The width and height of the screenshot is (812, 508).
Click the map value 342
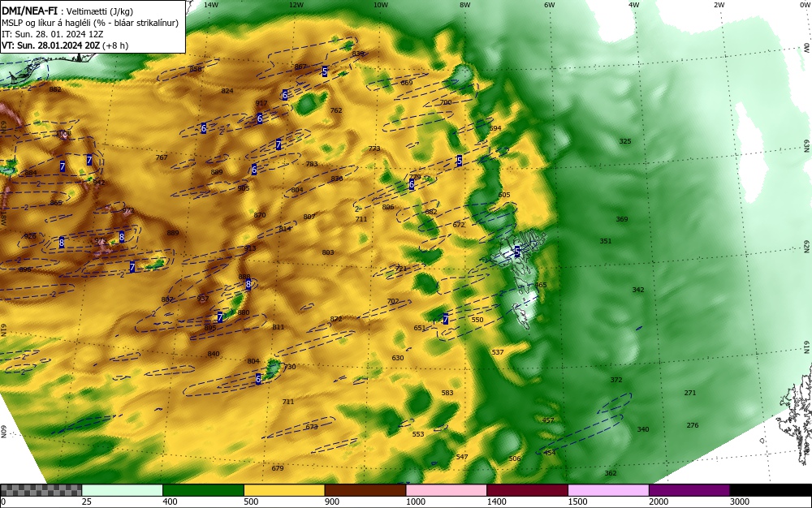tap(638, 290)
